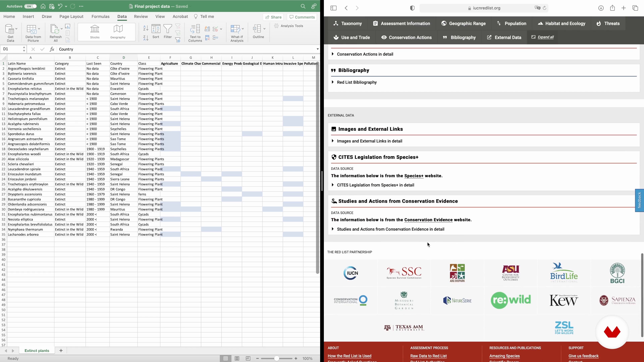Click the iucnredlist.org address bar
The height and width of the screenshot is (362, 644).
click(484, 8)
